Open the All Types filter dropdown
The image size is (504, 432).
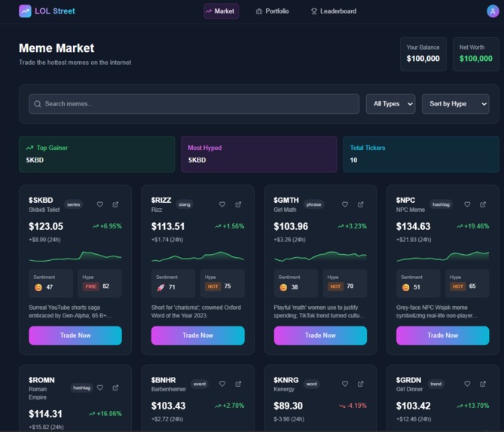tap(390, 104)
